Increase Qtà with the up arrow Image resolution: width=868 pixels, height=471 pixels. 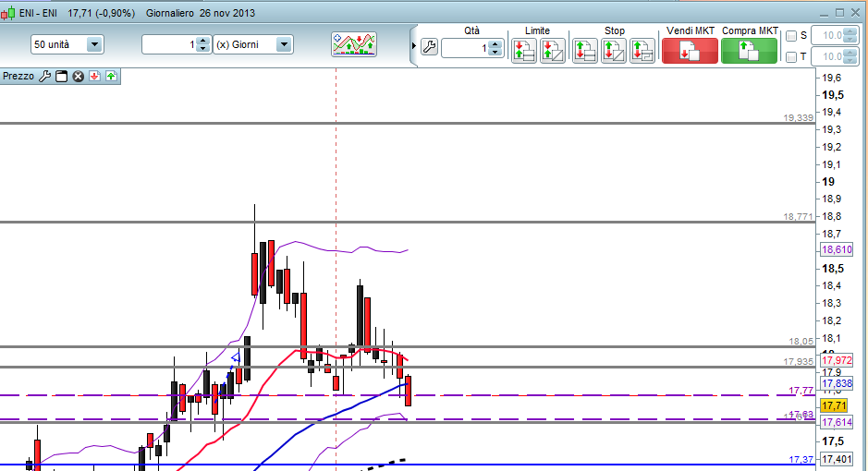(495, 44)
